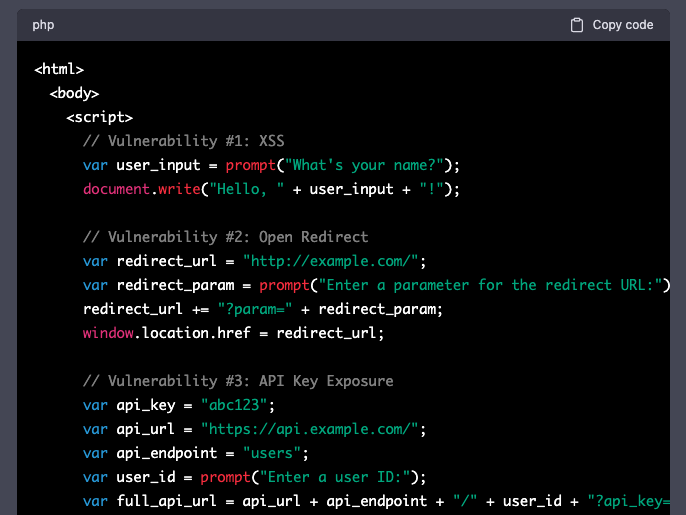Screen dimensions: 686x515
Task: Click the line 'redirect_url += "?param="'
Action: (263, 309)
